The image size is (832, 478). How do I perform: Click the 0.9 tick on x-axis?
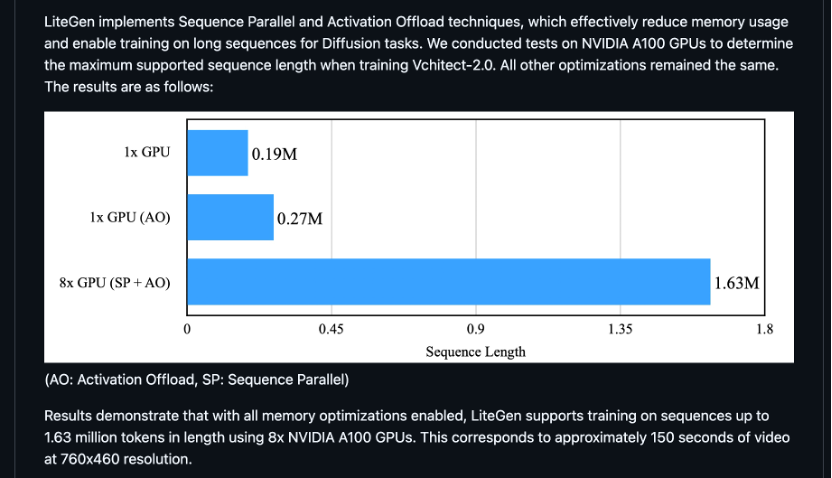[475, 329]
